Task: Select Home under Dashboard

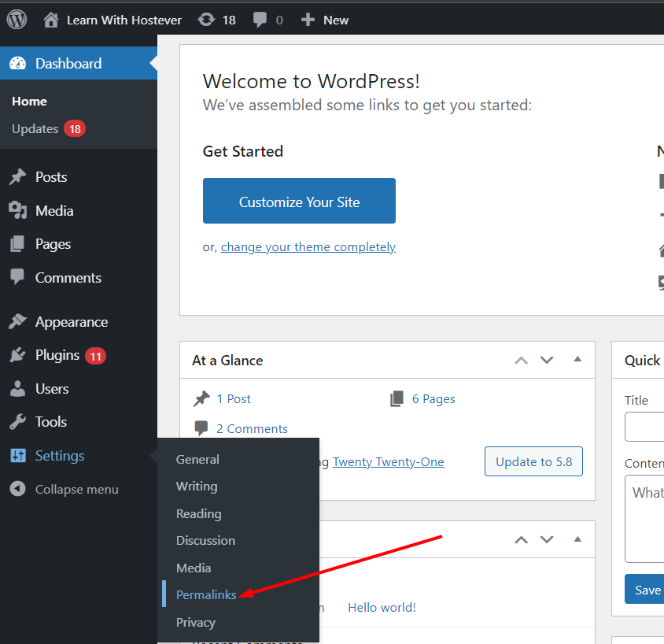Action: [x=29, y=102]
